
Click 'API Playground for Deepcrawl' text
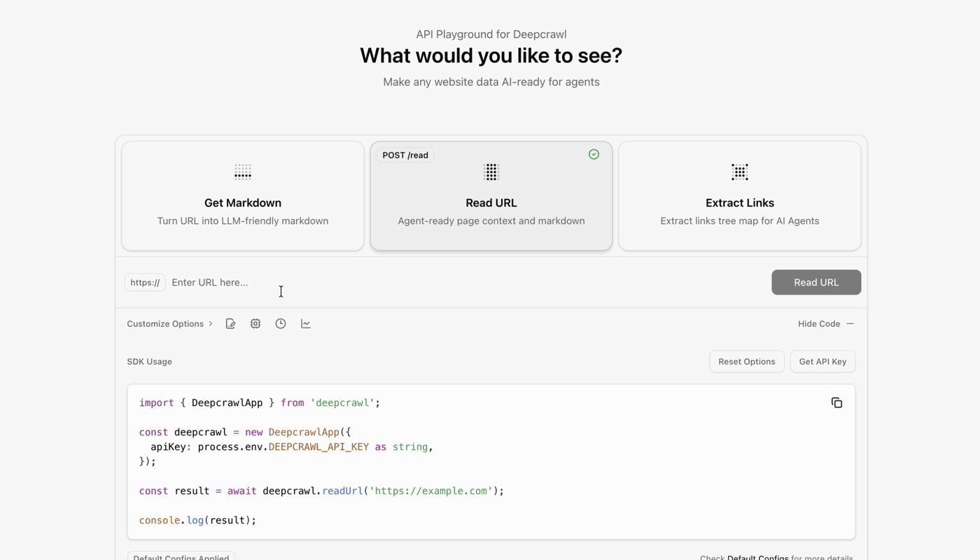(x=491, y=34)
